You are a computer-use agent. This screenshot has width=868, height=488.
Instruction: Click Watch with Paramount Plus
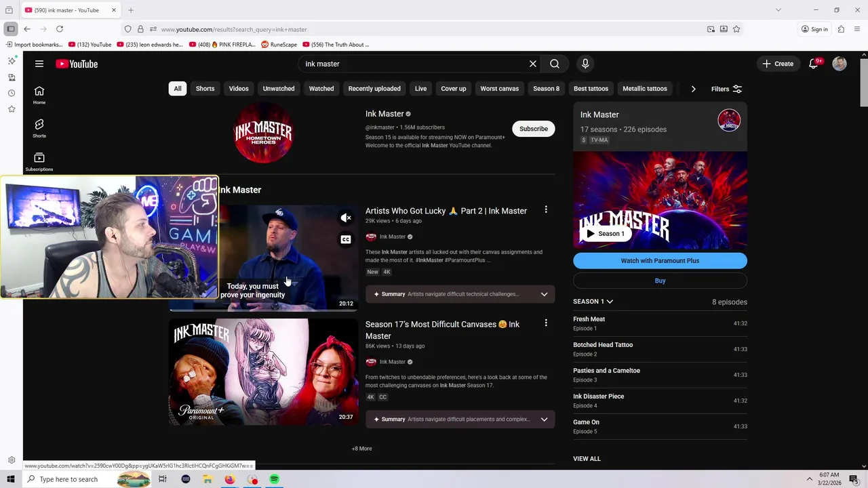point(660,260)
